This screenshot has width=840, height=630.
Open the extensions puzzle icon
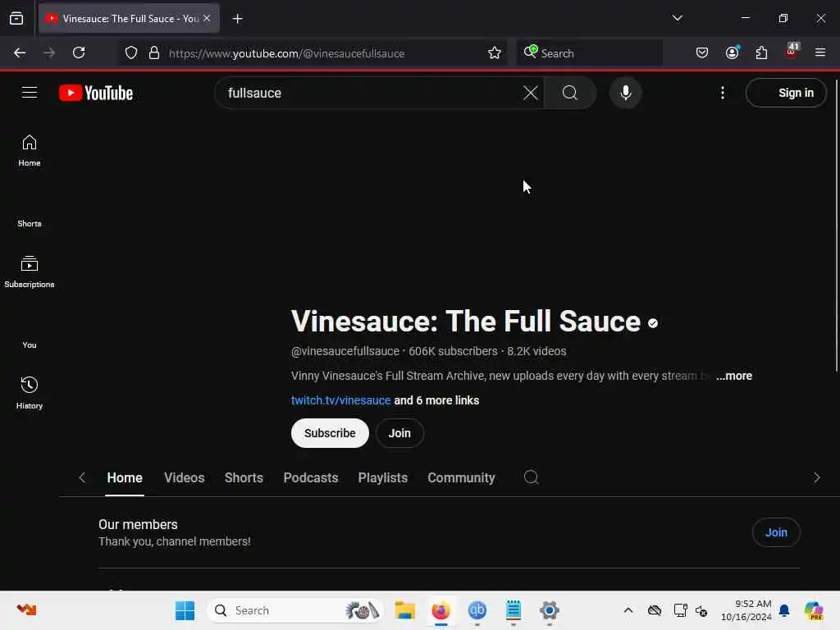[761, 52]
